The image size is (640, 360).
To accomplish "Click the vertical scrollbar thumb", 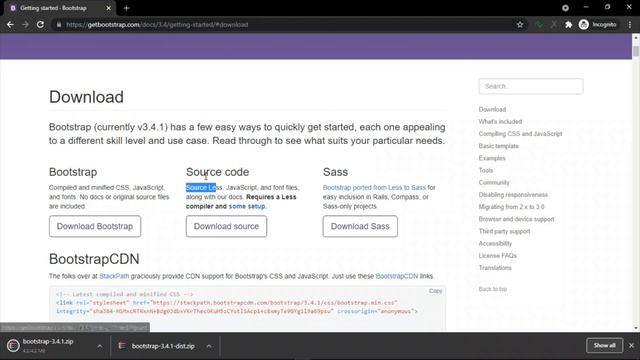I will coord(636,51).
